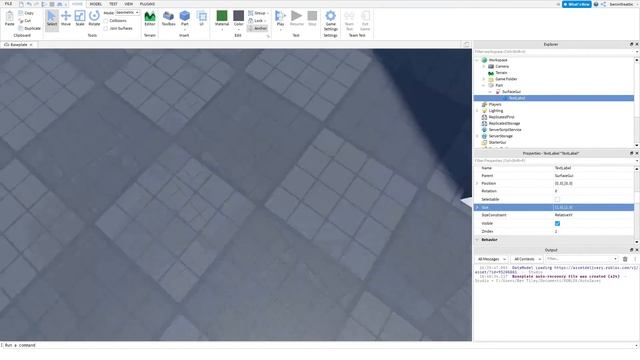Select ReplicatedFirst in Explorer
640x360 pixels.
501,117
